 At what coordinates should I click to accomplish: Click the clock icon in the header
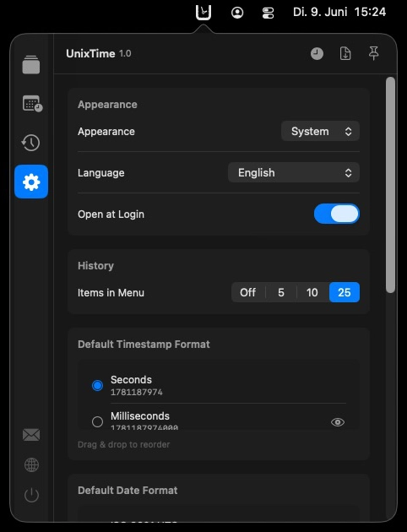[x=317, y=53]
